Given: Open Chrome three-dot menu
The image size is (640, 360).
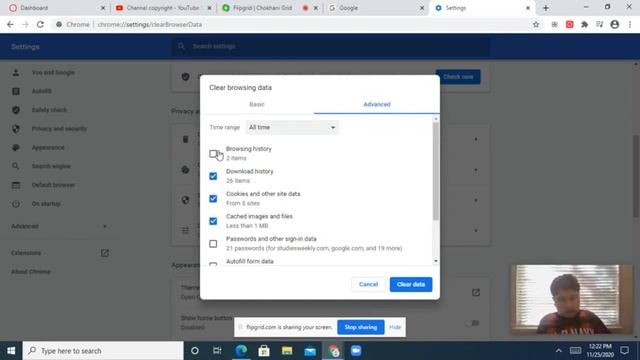Looking at the screenshot, I should pyautogui.click(x=630, y=24).
